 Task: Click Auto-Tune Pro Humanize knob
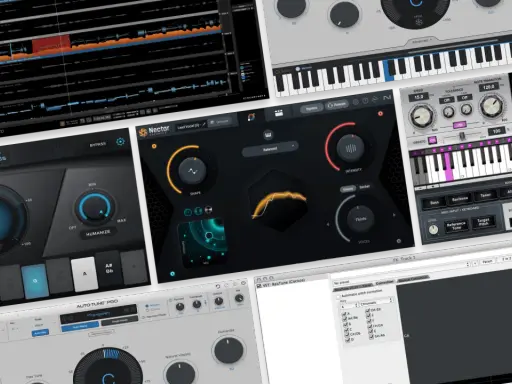228,350
